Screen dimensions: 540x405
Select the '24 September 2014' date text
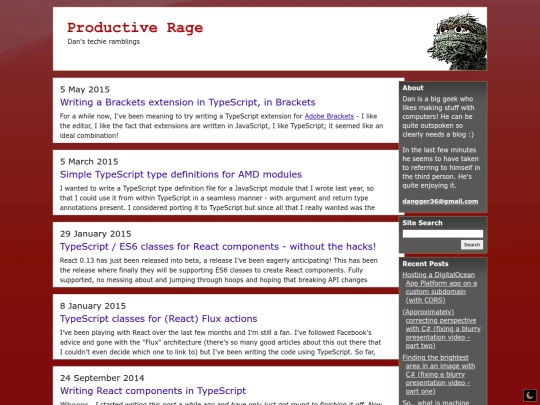point(102,378)
